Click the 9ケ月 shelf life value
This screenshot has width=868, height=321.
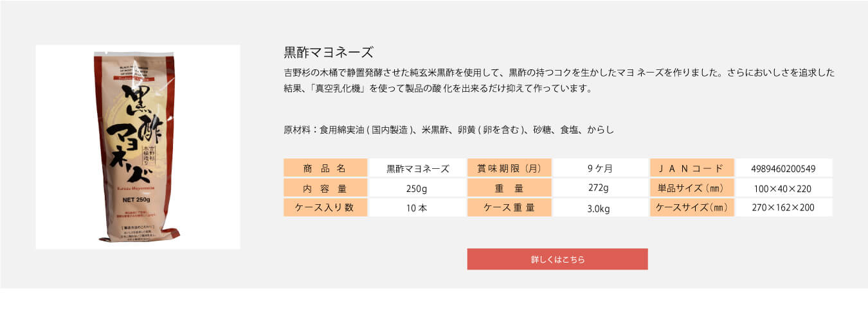coord(599,169)
